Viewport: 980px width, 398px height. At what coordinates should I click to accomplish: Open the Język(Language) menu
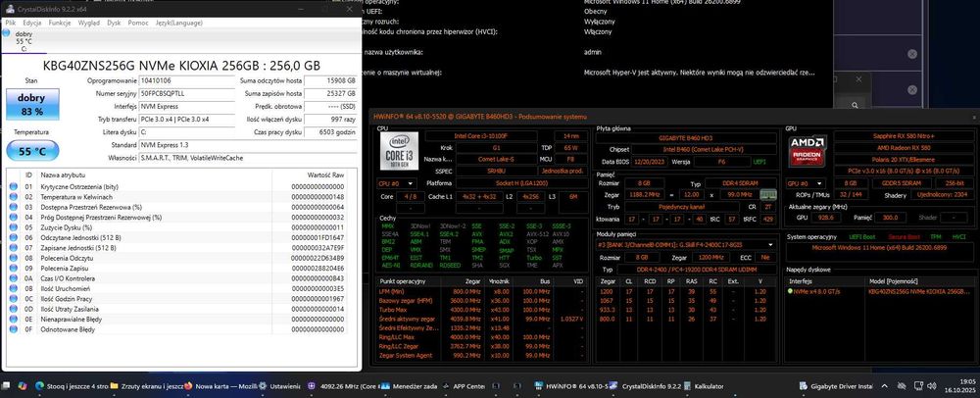point(178,23)
